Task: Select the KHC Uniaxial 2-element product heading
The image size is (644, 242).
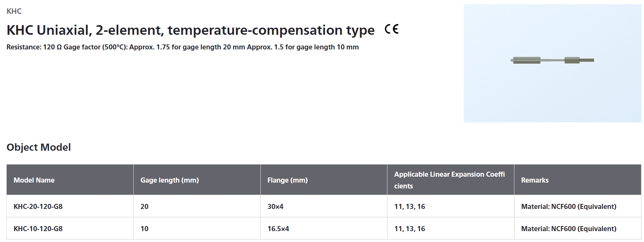Action: point(191,30)
